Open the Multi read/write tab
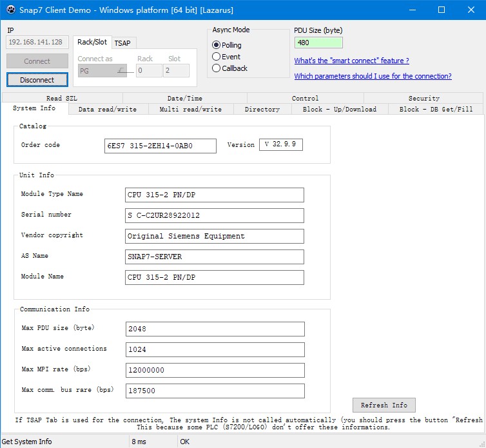 (190, 110)
